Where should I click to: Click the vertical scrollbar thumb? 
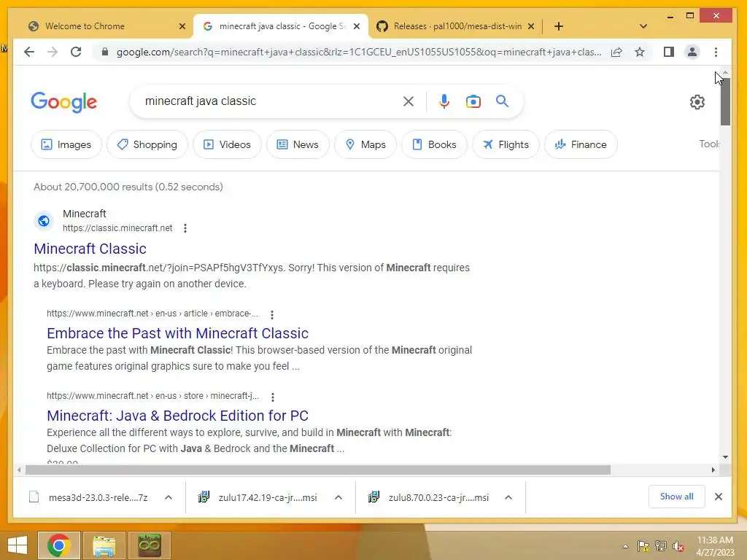725,101
